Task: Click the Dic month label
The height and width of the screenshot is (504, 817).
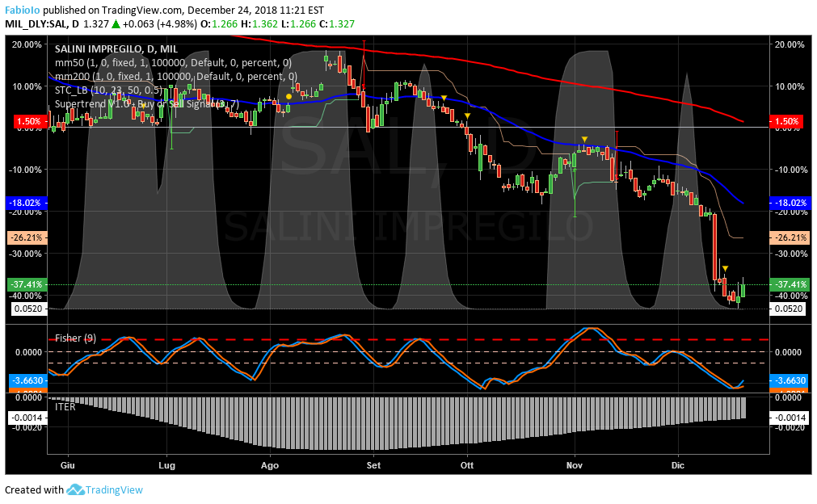Action: tap(678, 465)
